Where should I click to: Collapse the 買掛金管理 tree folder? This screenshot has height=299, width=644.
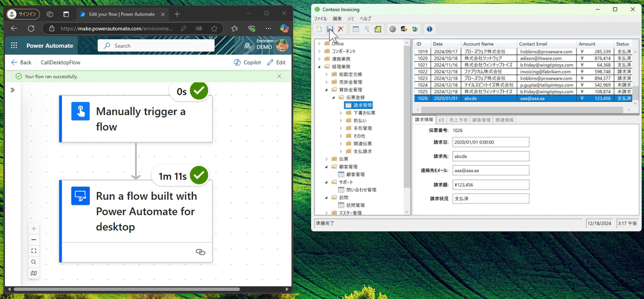click(326, 90)
